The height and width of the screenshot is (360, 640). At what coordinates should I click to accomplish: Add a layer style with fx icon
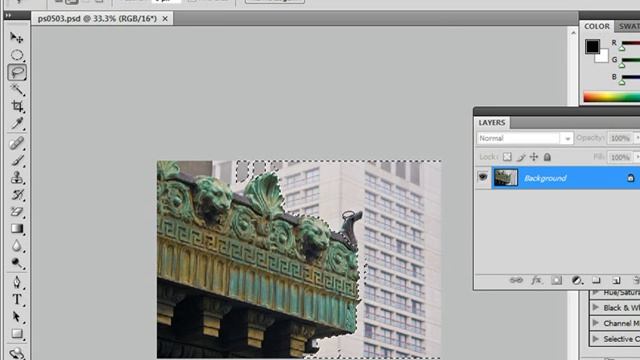[536, 280]
